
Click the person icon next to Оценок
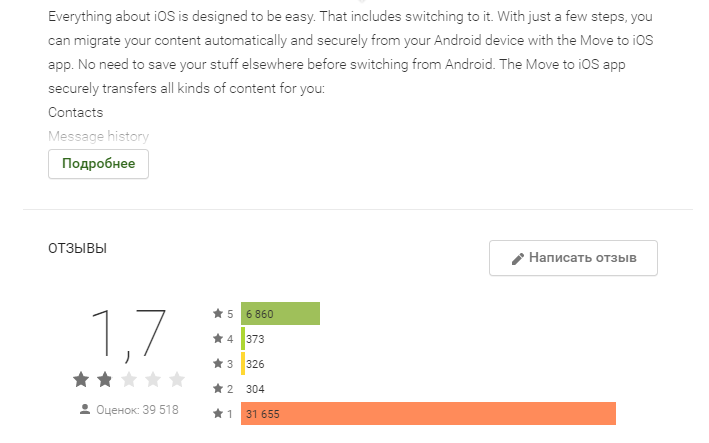(x=85, y=409)
